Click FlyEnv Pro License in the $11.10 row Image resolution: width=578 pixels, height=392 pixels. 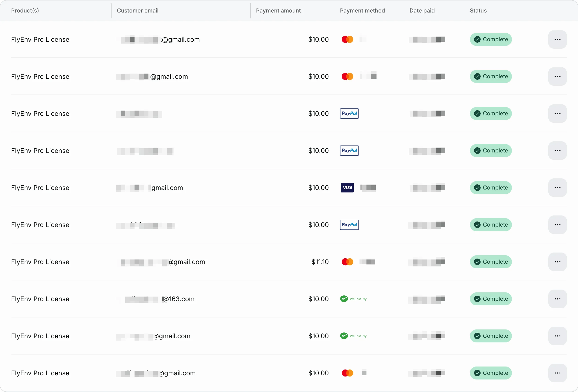(x=40, y=262)
